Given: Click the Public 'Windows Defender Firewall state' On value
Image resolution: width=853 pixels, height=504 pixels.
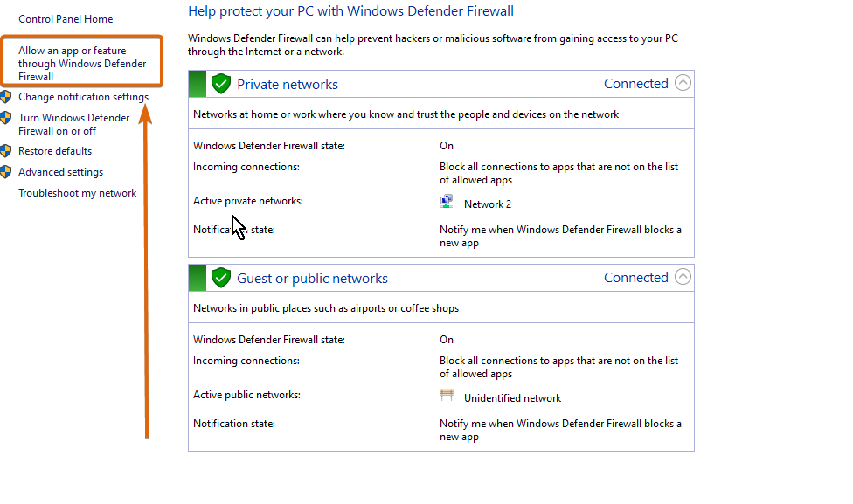Looking at the screenshot, I should click(447, 340).
